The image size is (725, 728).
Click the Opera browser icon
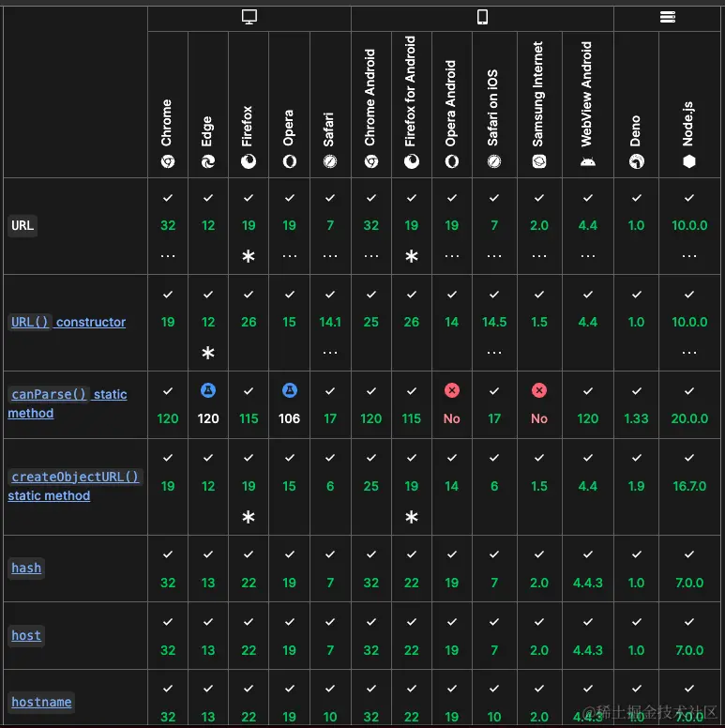pos(289,161)
